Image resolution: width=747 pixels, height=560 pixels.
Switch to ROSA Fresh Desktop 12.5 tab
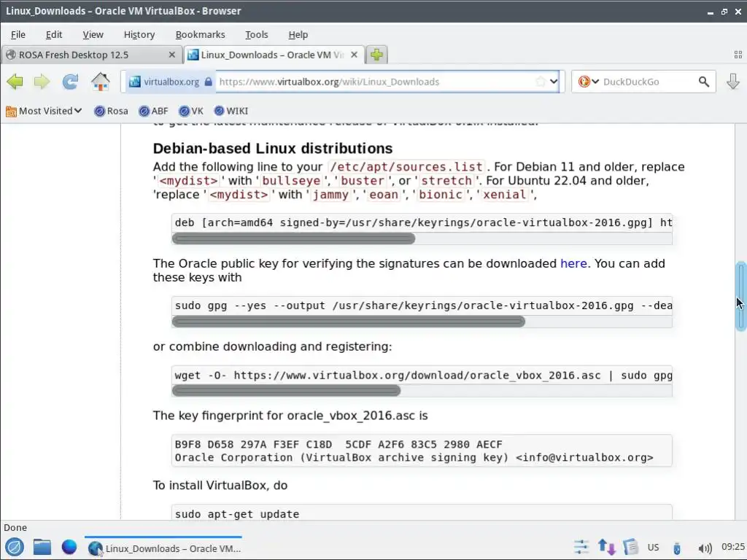[91, 55]
